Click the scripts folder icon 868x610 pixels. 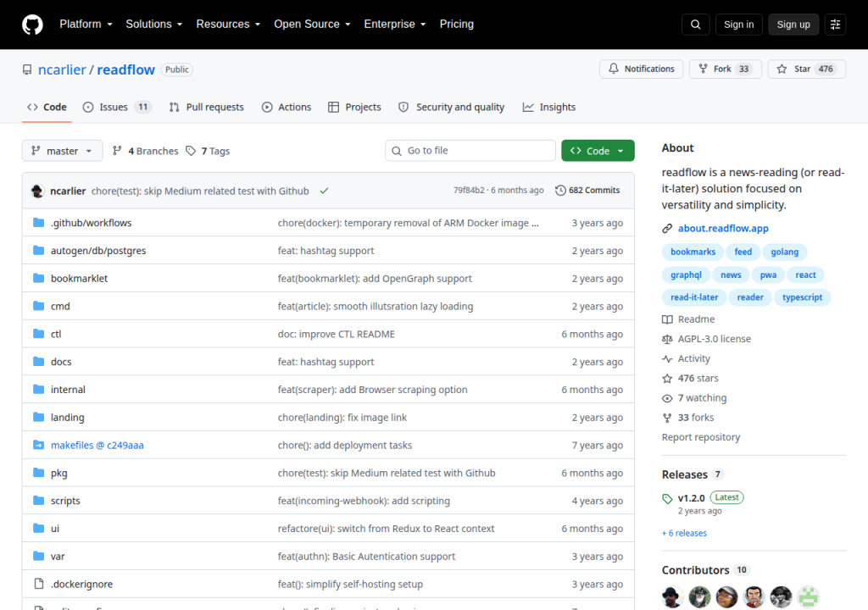[x=39, y=501]
